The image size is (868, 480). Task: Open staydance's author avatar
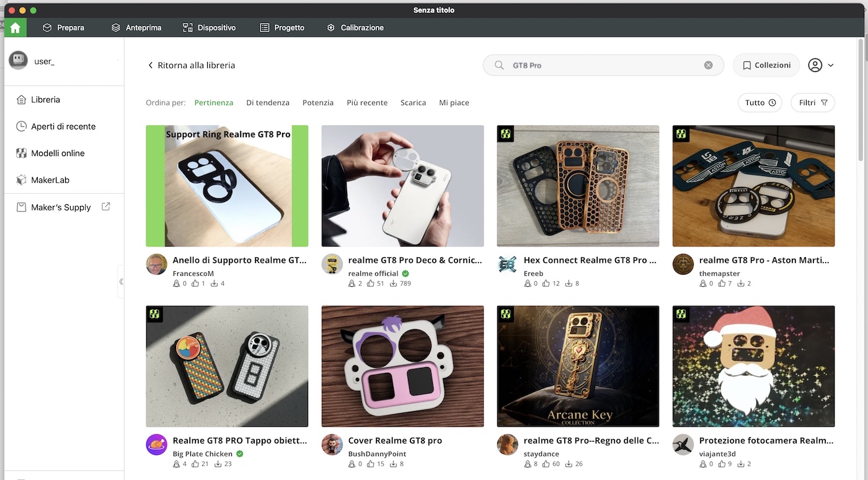click(x=507, y=445)
